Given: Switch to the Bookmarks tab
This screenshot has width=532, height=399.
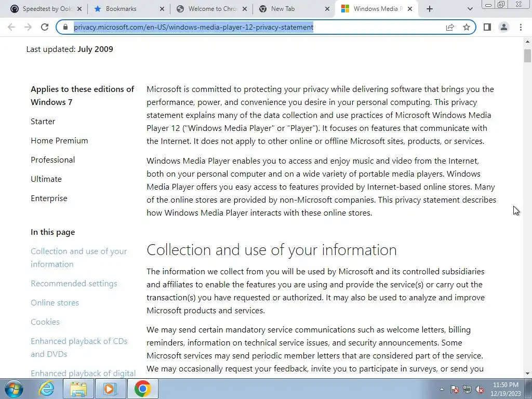Looking at the screenshot, I should pos(129,9).
